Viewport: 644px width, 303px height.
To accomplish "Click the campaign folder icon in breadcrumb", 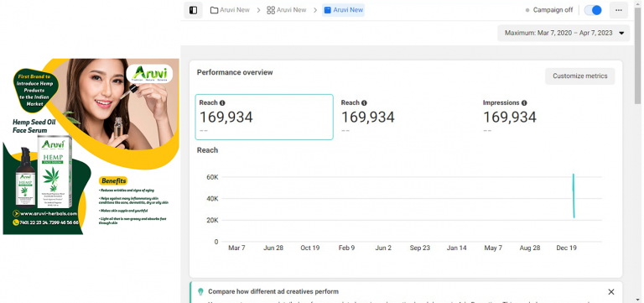I will tap(214, 10).
